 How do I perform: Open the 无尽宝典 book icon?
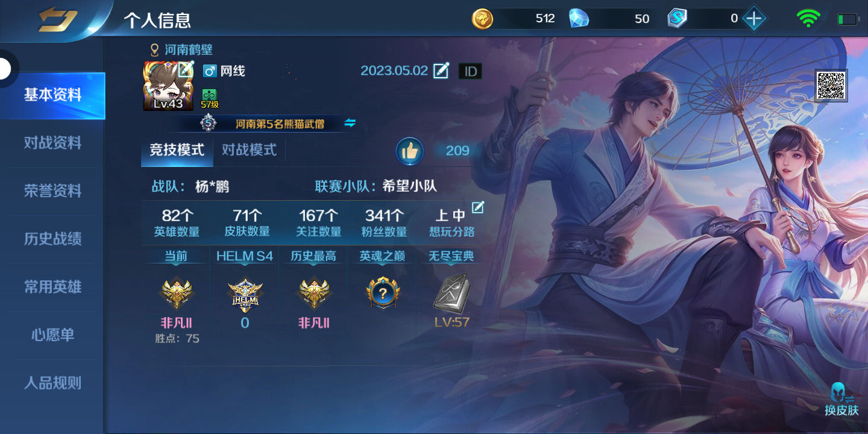(451, 294)
